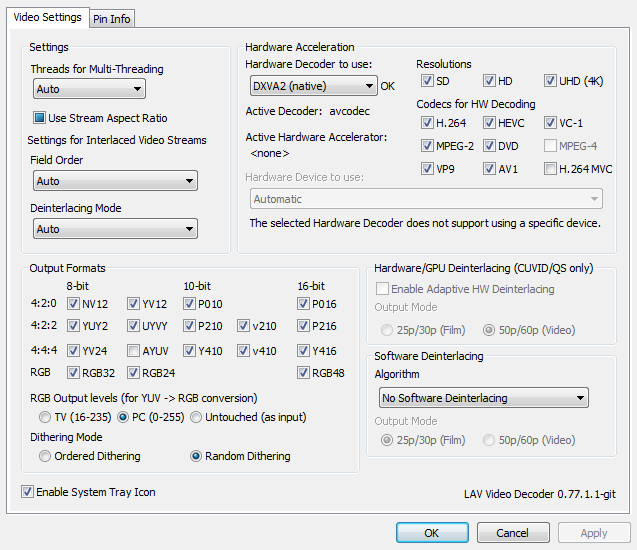Open the Deinterlacing Mode dropdown
Viewport: 637px width, 550px height.
pyautogui.click(x=114, y=229)
